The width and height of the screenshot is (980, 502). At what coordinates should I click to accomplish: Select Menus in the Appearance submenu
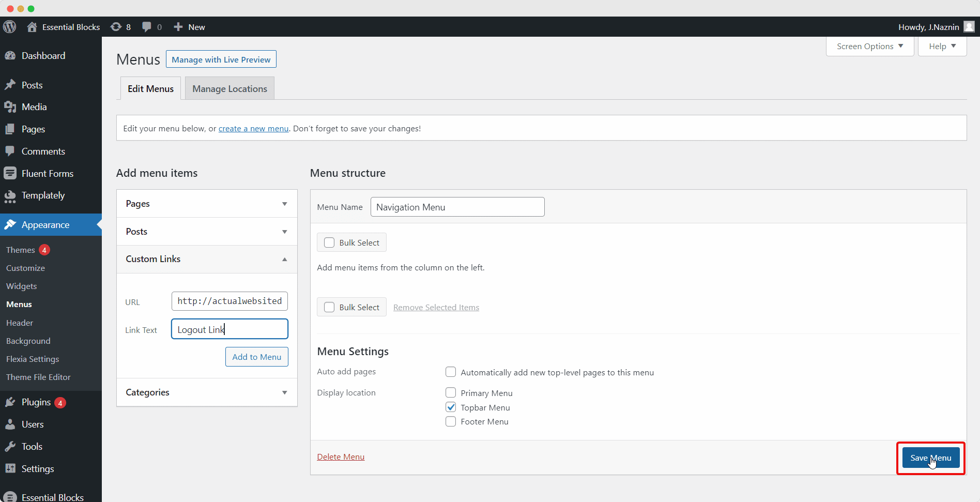[19, 304]
